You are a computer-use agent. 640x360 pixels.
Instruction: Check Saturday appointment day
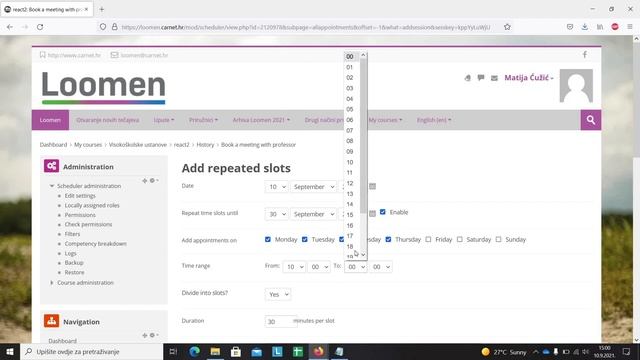pyautogui.click(x=460, y=239)
